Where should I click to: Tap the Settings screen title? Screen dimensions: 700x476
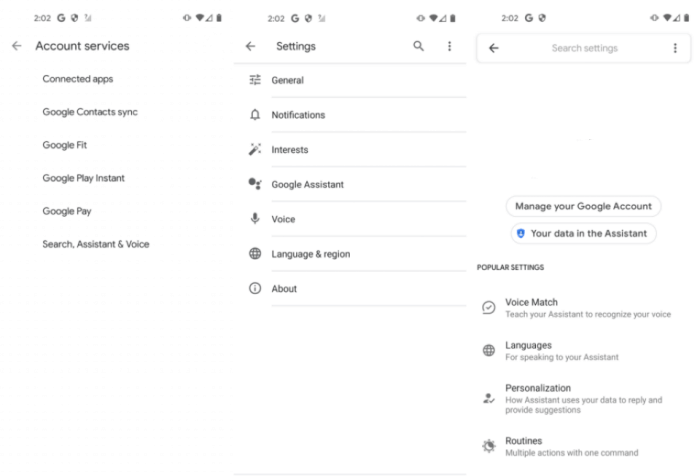(296, 46)
